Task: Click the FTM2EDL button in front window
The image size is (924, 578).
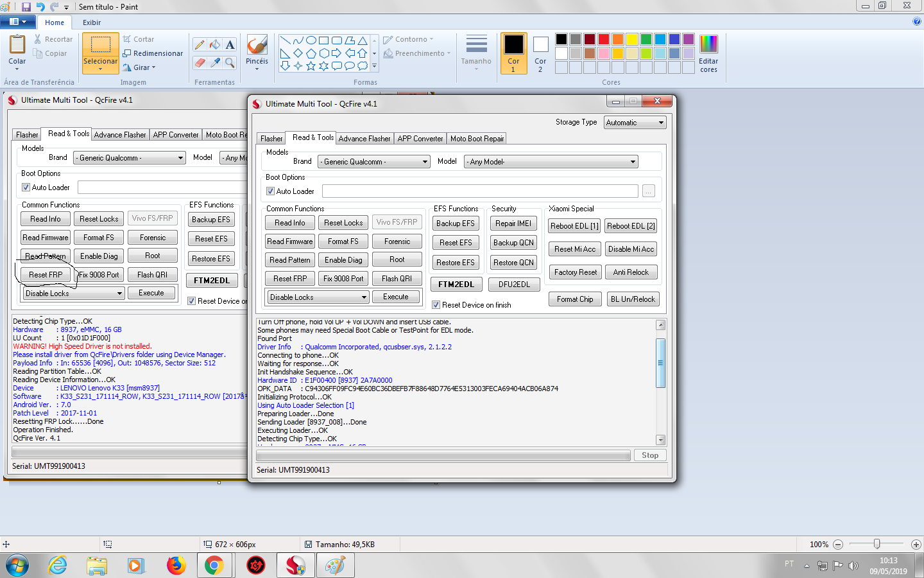Action: pos(456,285)
